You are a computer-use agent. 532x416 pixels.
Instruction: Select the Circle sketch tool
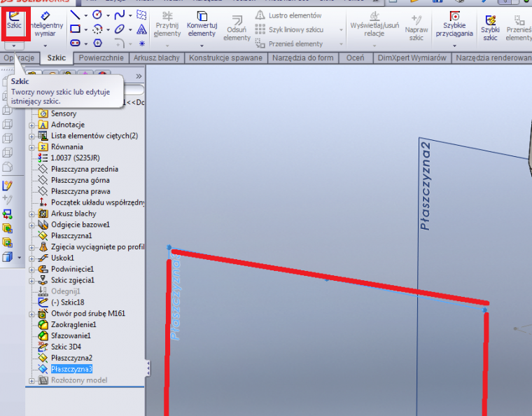[97, 15]
